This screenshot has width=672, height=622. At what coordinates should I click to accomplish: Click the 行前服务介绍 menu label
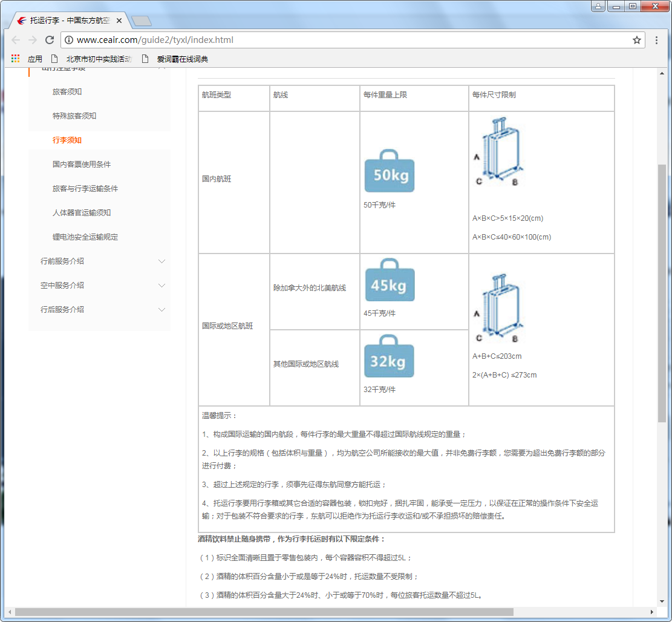coord(62,261)
